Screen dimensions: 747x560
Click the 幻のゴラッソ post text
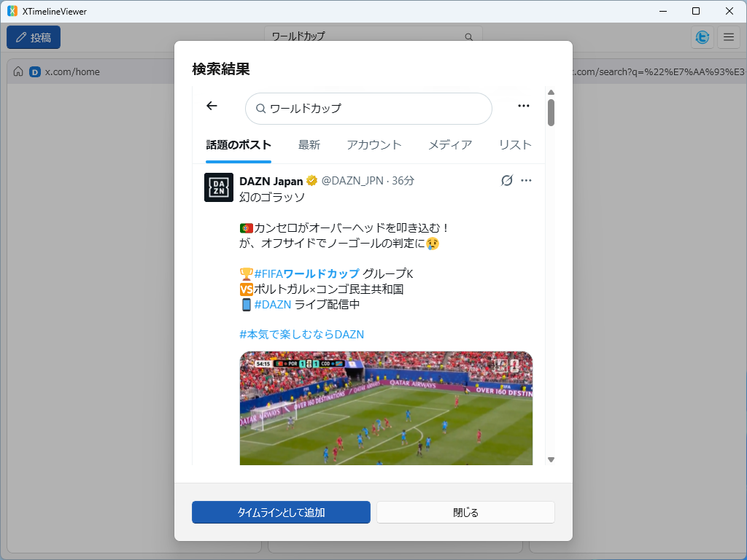[x=272, y=197]
